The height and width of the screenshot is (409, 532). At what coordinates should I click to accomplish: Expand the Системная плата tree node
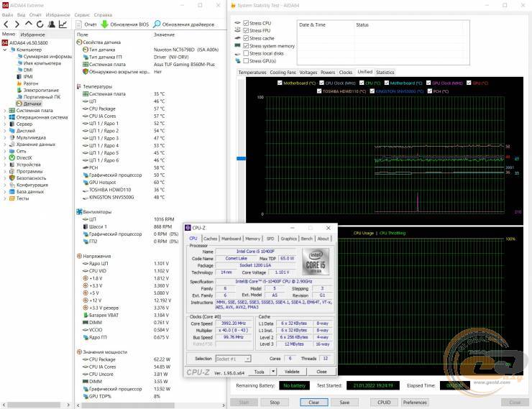[x=5, y=111]
